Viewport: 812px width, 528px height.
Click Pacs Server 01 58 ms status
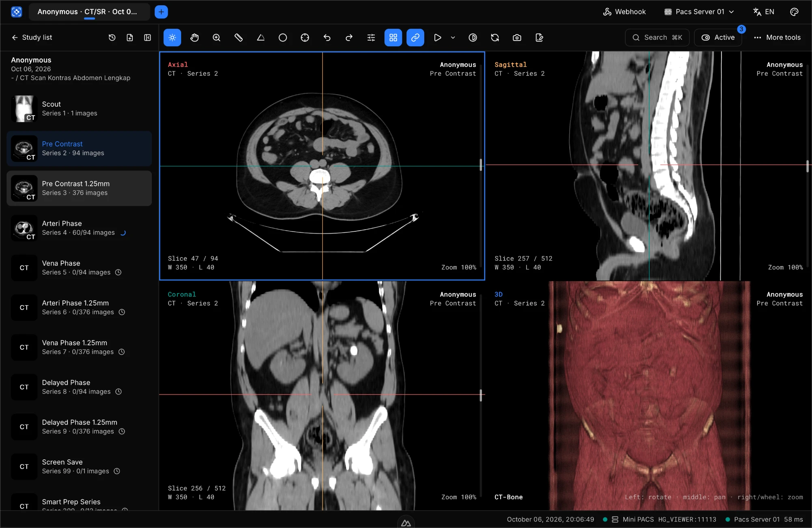pyautogui.click(x=764, y=519)
